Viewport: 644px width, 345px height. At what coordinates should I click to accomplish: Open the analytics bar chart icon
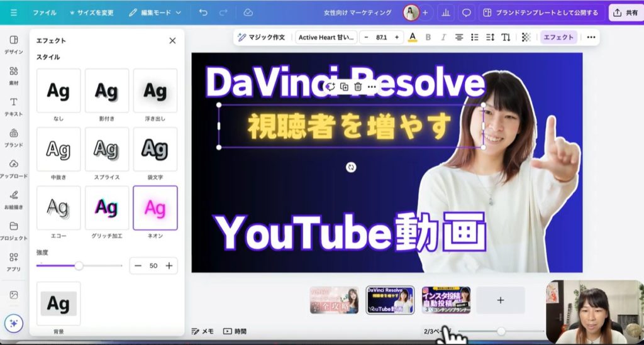click(x=446, y=13)
